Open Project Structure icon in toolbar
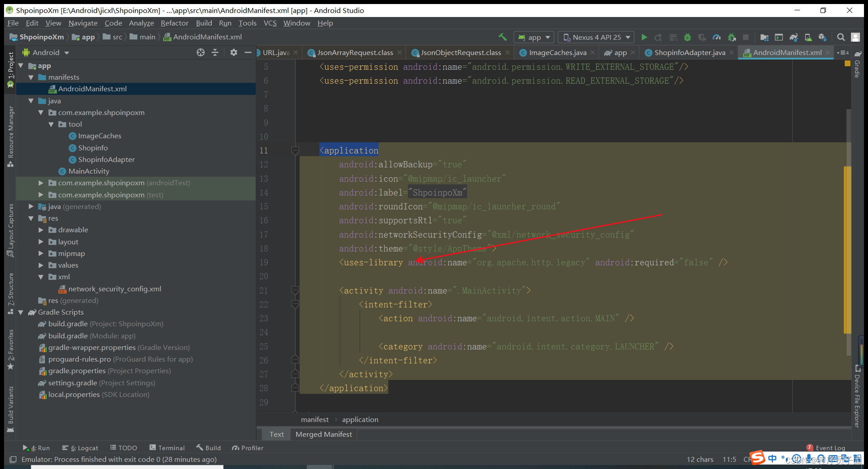Screen dimensions: 868x469 (764, 37)
